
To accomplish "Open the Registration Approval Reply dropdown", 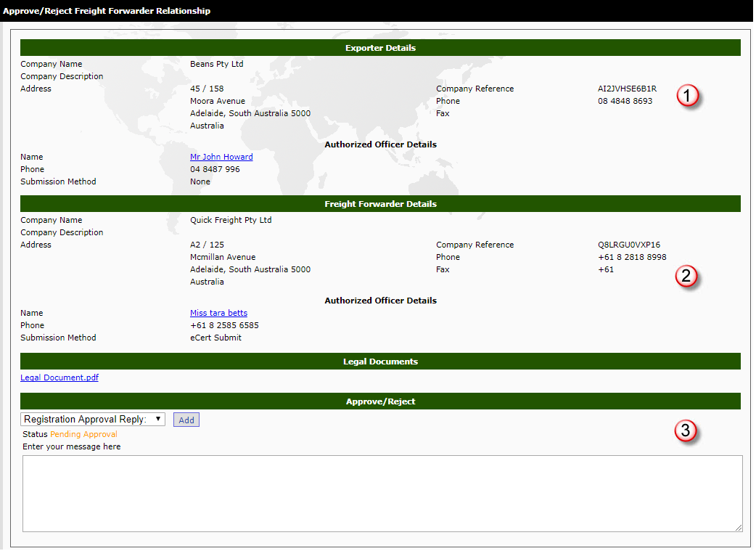I will coord(93,420).
